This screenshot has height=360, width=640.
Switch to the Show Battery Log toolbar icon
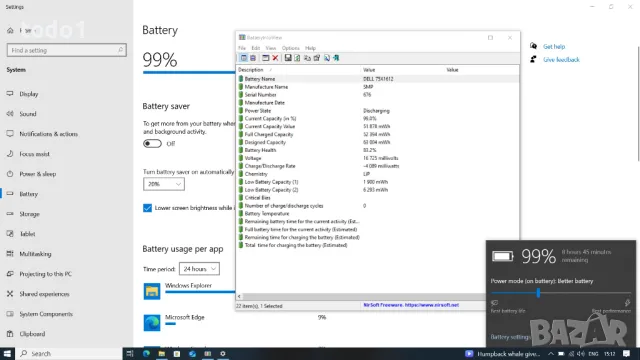click(253, 58)
